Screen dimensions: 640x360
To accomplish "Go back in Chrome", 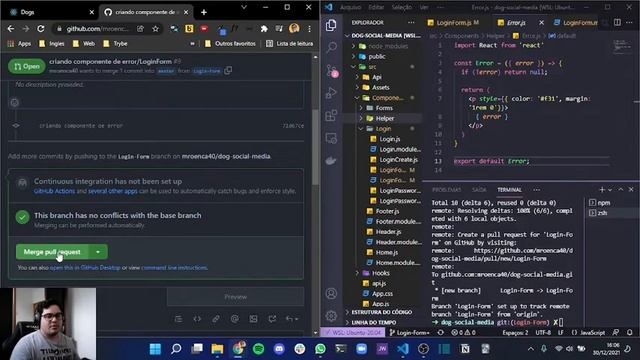I will [11, 29].
